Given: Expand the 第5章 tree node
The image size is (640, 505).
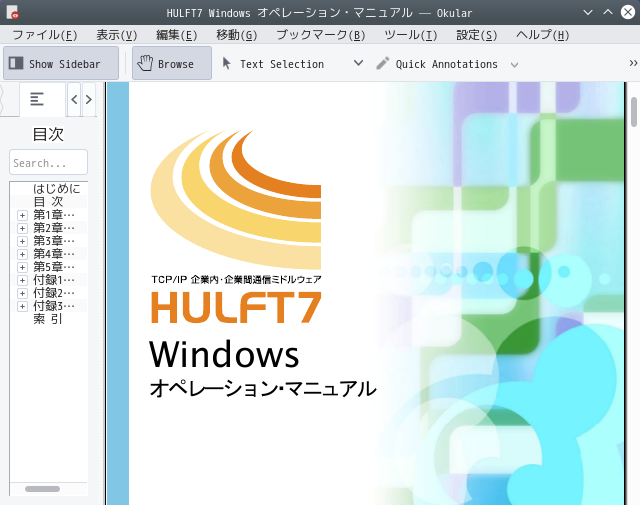Looking at the screenshot, I should click(x=22, y=267).
